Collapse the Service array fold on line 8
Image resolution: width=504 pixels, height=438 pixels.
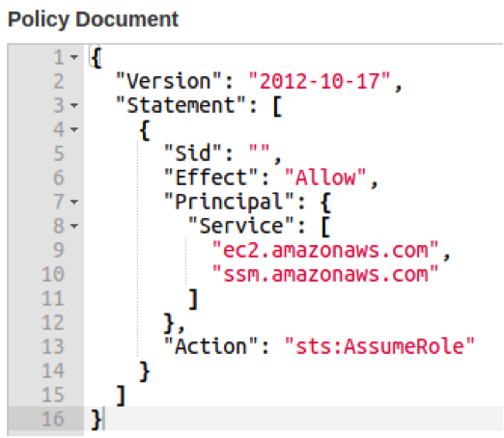pos(74,226)
